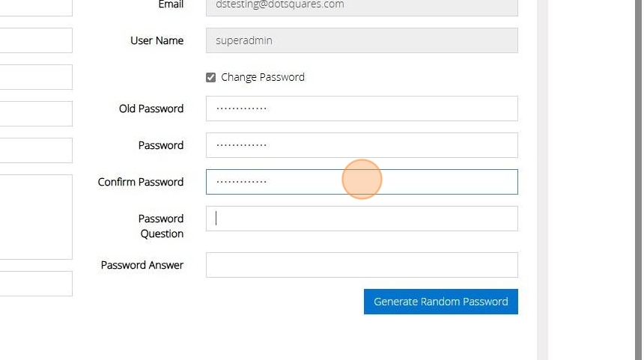The height and width of the screenshot is (360, 644).
Task: Uncheck the Change Password checkbox
Action: coord(211,77)
